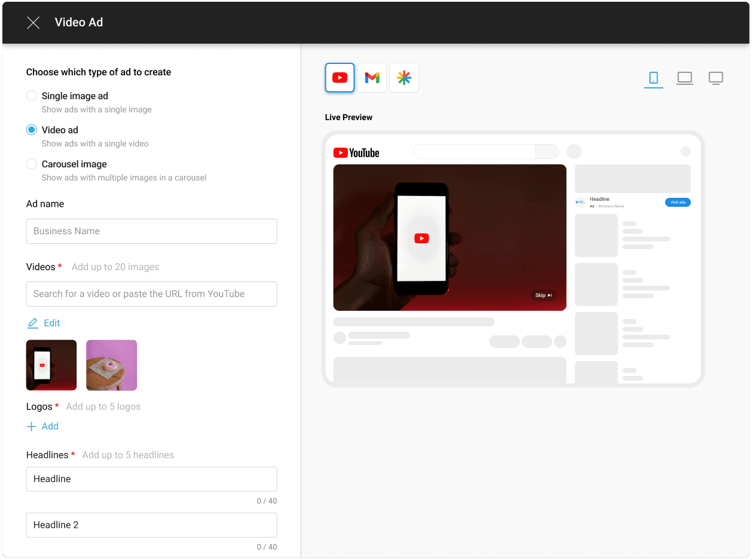752x560 pixels.
Task: Choose the Carousel image radio option
Action: pyautogui.click(x=32, y=164)
